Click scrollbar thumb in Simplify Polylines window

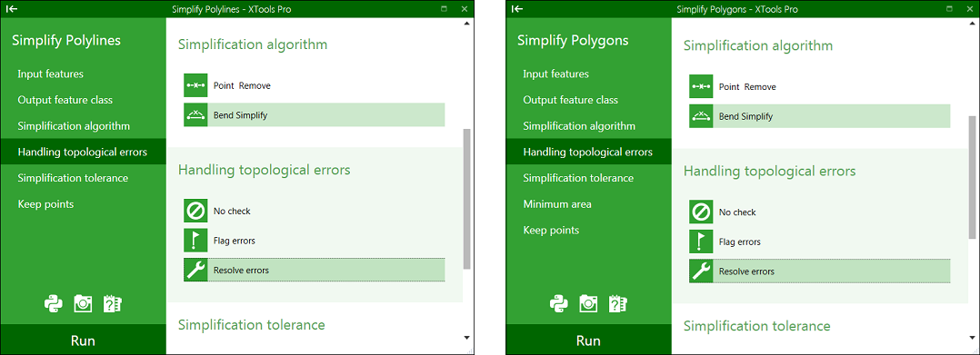[x=466, y=199]
